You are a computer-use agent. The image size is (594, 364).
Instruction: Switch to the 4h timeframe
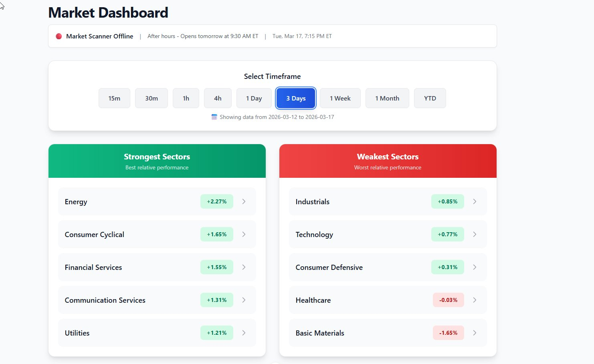[x=218, y=98]
